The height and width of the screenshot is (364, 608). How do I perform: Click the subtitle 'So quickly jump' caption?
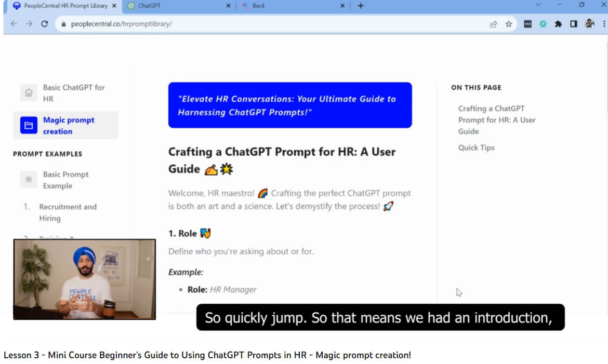tap(380, 317)
